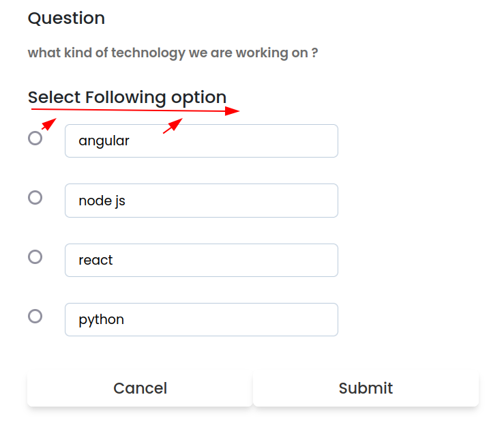Click the angular option text field
This screenshot has height=440, width=504.
click(201, 141)
